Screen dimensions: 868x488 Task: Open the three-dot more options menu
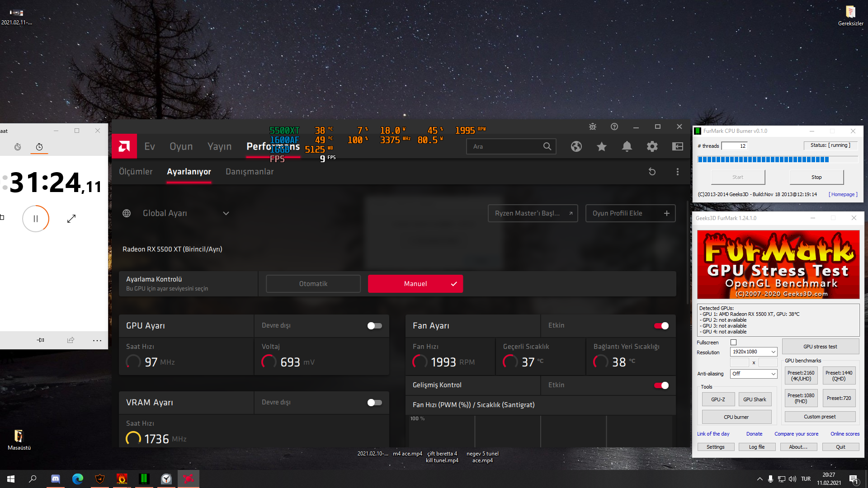point(677,172)
